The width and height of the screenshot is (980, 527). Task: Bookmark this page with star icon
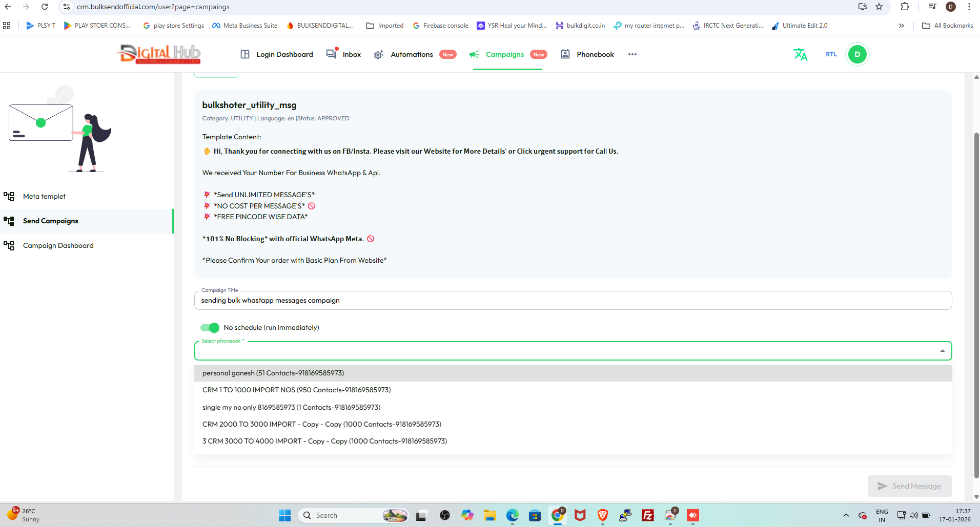point(879,7)
